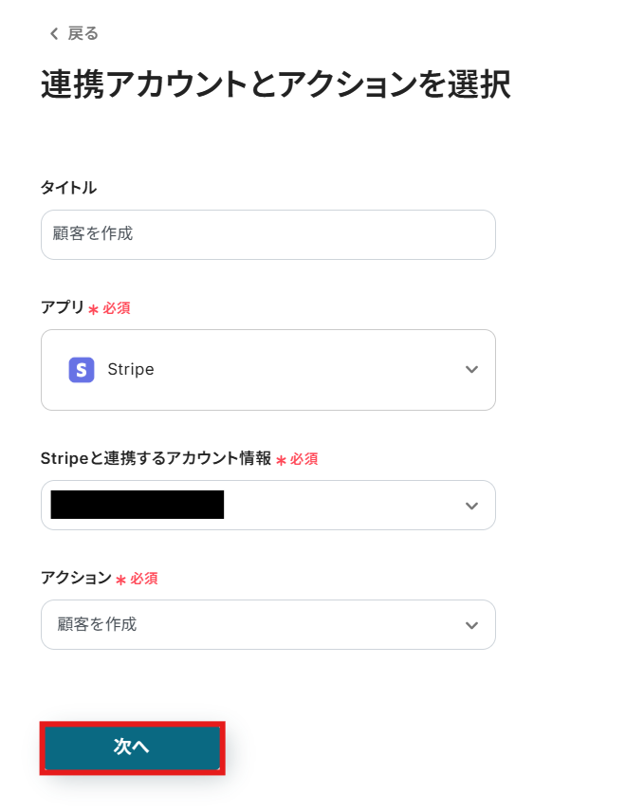Go back via the 戻る link

[83, 34]
